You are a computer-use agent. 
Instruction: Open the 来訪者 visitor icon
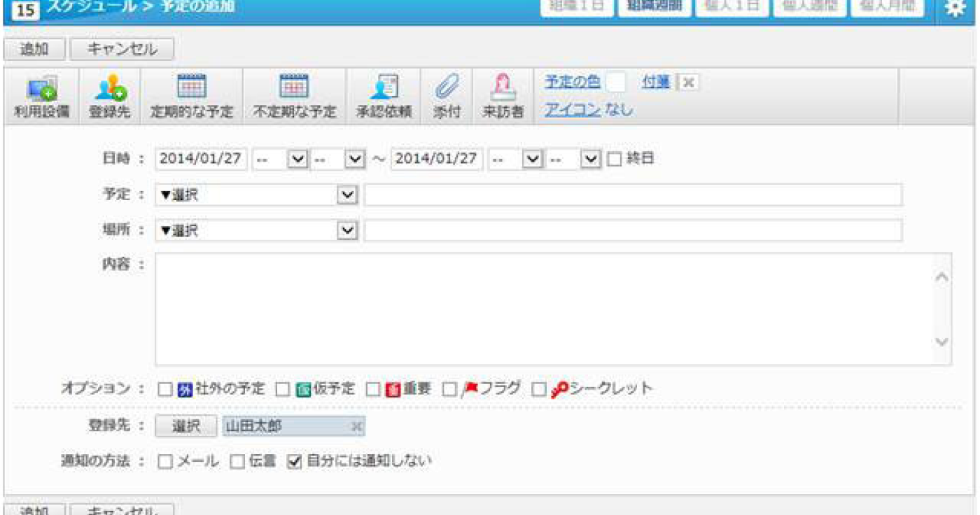pyautogui.click(x=503, y=97)
